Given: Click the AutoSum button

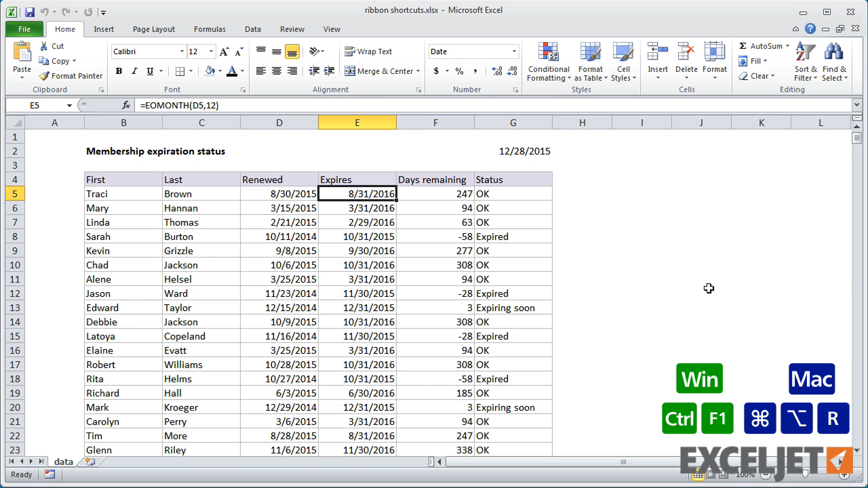Looking at the screenshot, I should 761,45.
